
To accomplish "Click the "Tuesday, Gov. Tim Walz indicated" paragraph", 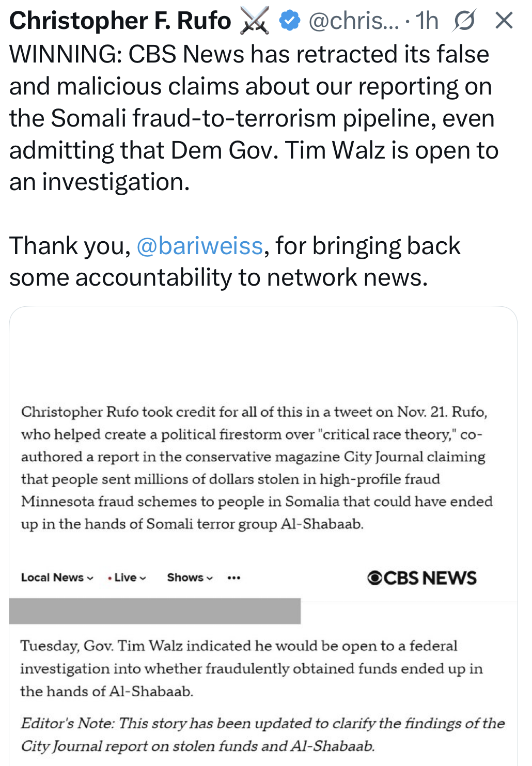I will click(252, 668).
